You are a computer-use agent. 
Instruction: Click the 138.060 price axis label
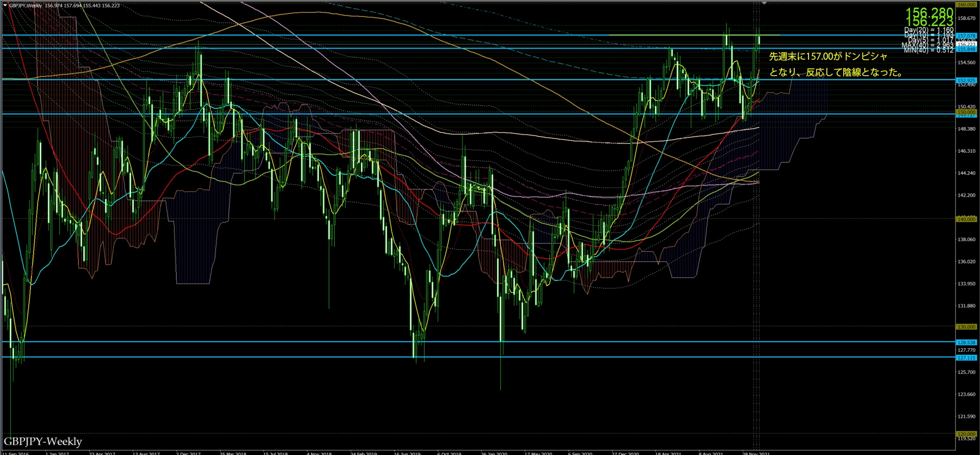(x=967, y=240)
